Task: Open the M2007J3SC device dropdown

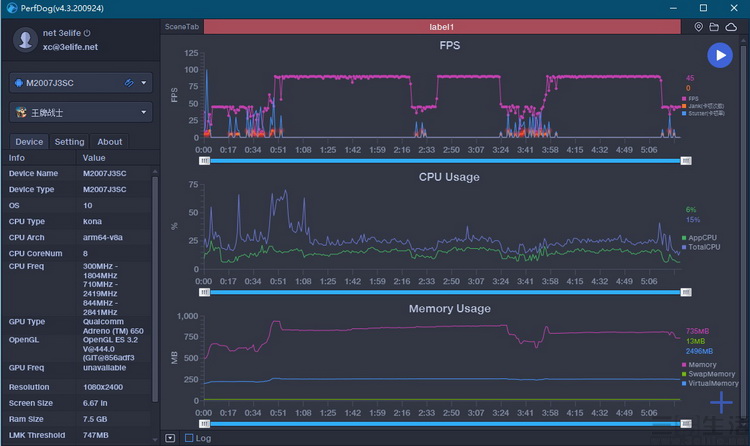Action: tap(81, 83)
